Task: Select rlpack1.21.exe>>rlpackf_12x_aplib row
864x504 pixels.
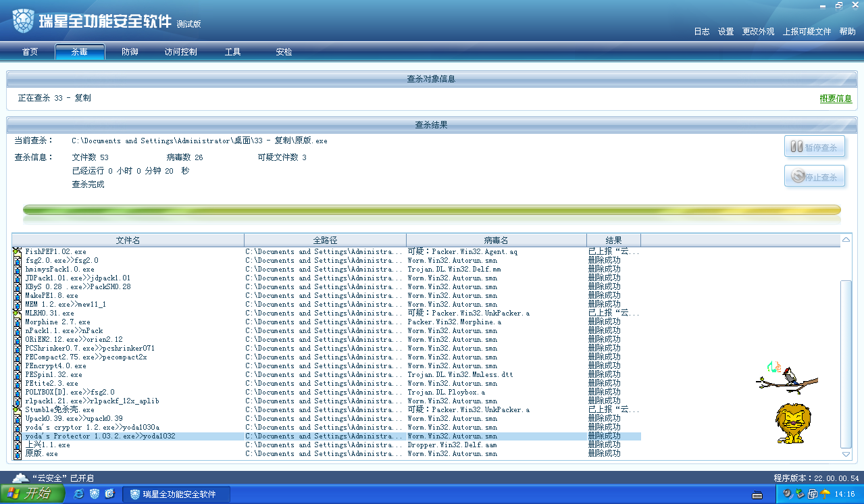Action: (x=326, y=401)
